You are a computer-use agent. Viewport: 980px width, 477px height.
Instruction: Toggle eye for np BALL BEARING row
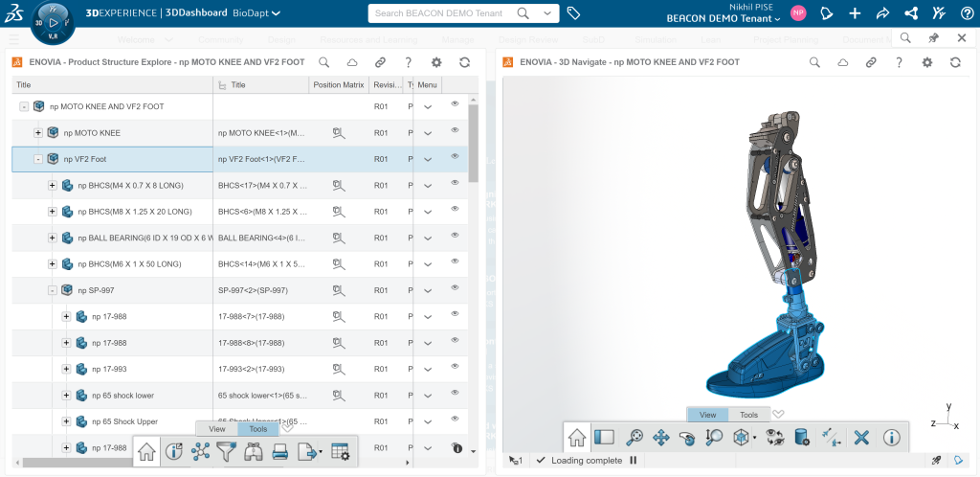pyautogui.click(x=455, y=235)
